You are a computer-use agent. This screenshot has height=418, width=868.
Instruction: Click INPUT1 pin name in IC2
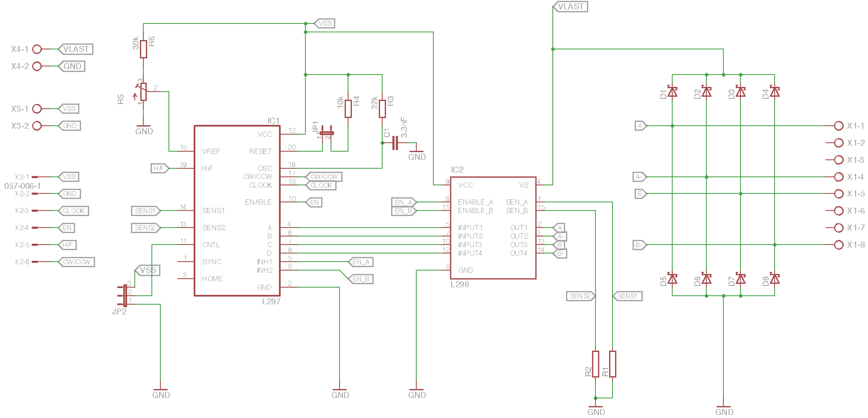coord(470,228)
